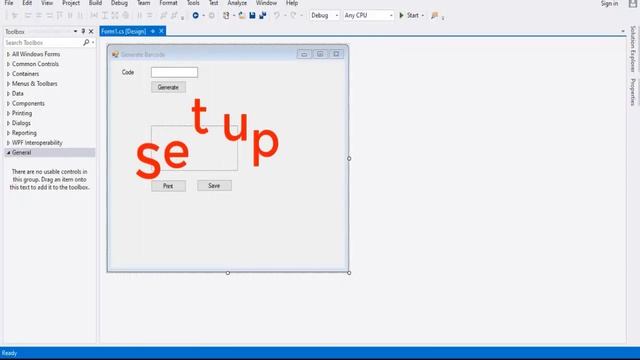
Task: Pin the Toolbox panel with auto-hide icon
Action: (x=83, y=31)
